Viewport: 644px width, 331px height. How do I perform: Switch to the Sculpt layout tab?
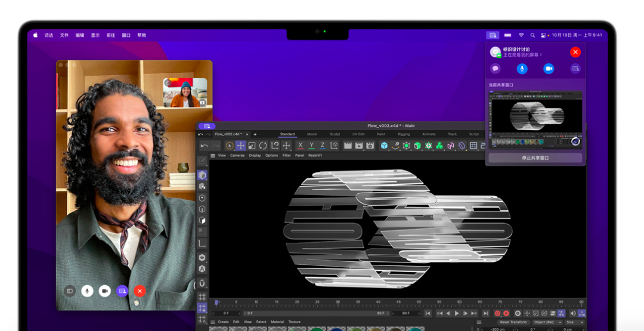point(335,134)
